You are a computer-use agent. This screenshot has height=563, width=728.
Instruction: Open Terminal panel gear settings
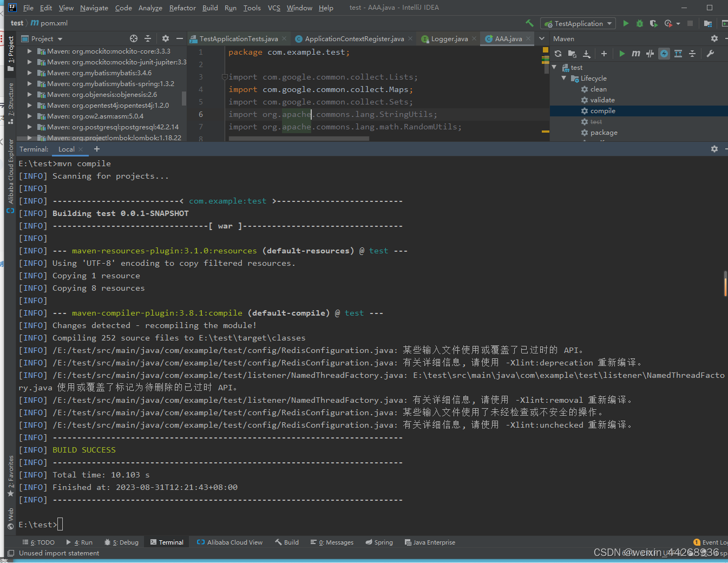click(x=714, y=149)
